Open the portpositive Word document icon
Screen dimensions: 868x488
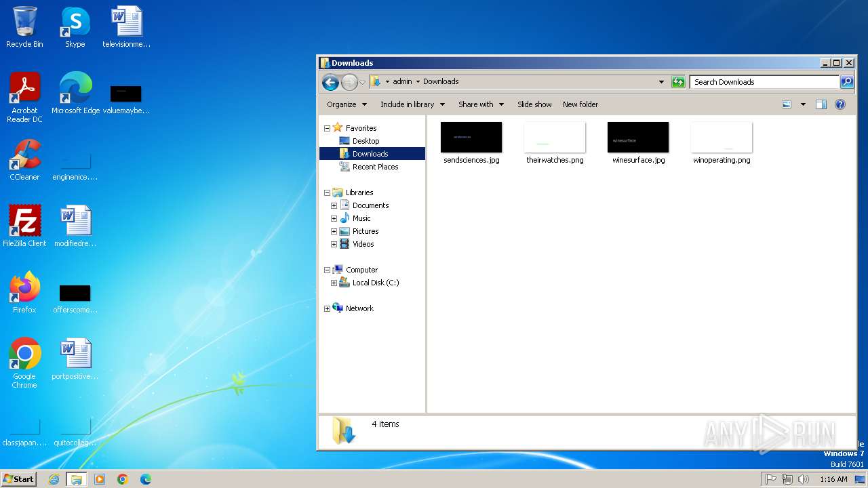75,359
